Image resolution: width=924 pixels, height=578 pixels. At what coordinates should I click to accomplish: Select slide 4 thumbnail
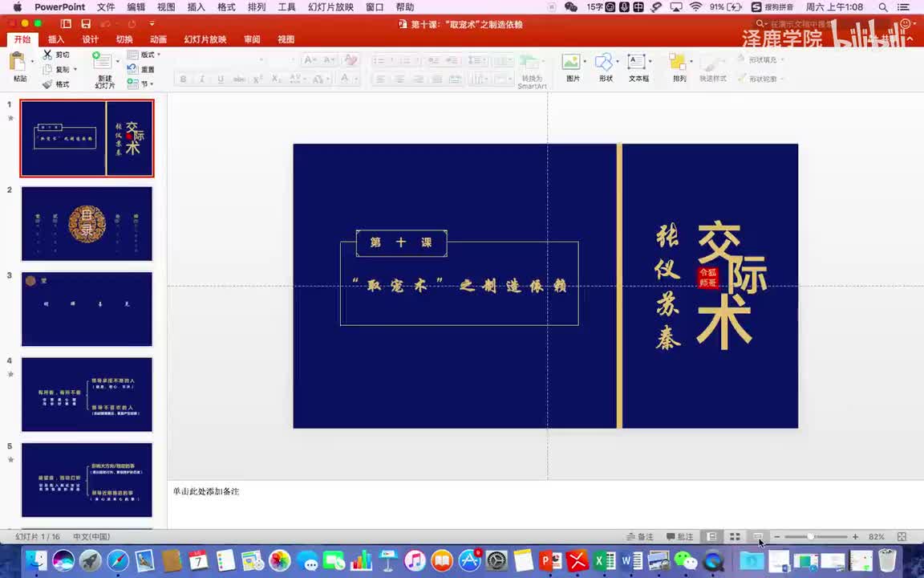pyautogui.click(x=87, y=395)
